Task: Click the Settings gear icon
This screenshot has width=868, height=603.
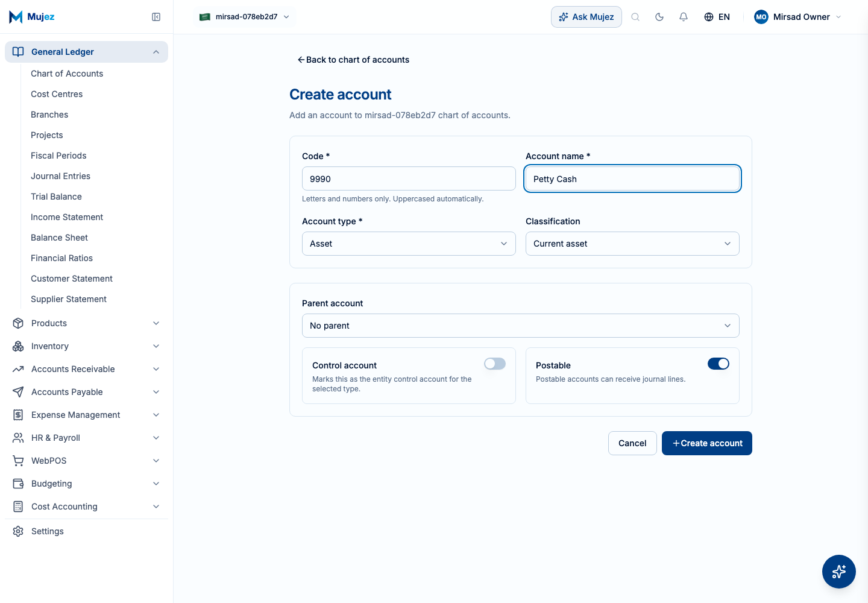Action: [18, 531]
